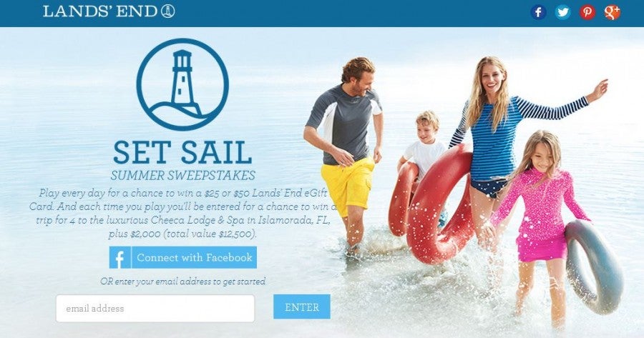Click the blue ENTER button
Viewport: 644px width, 338px height.
[302, 307]
